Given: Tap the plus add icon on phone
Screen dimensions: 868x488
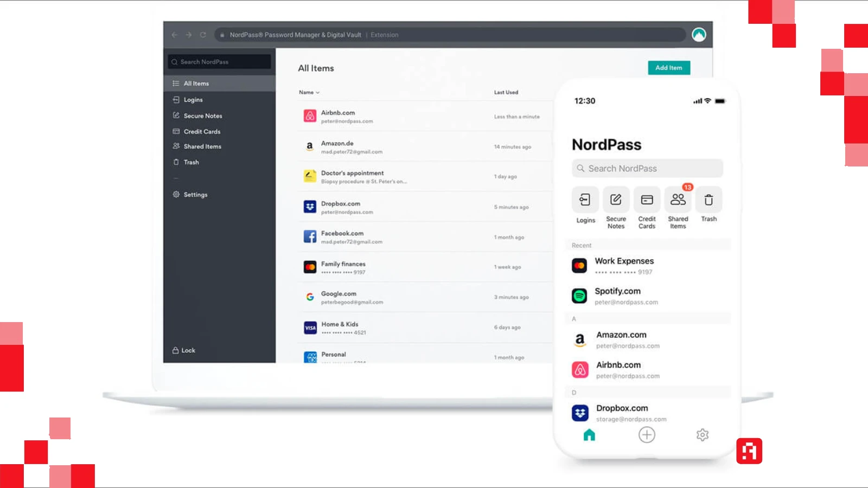Looking at the screenshot, I should click(647, 435).
